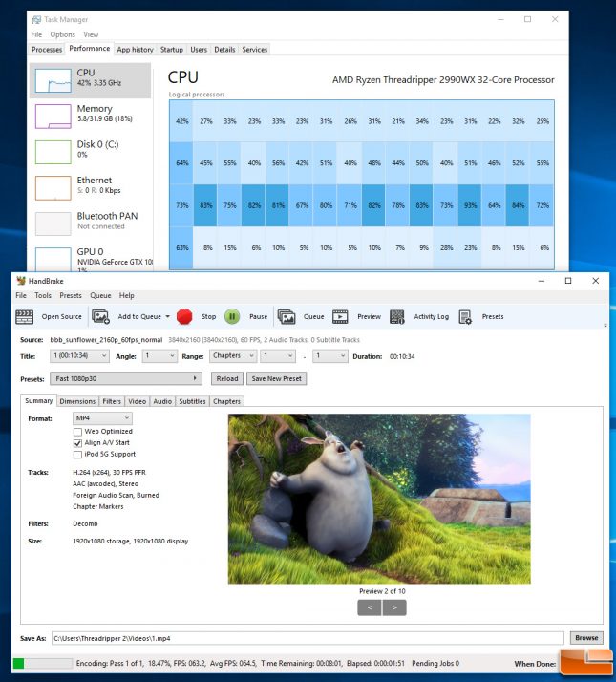Open the end chapter dropdown
The width and height of the screenshot is (616, 682).
[330, 355]
